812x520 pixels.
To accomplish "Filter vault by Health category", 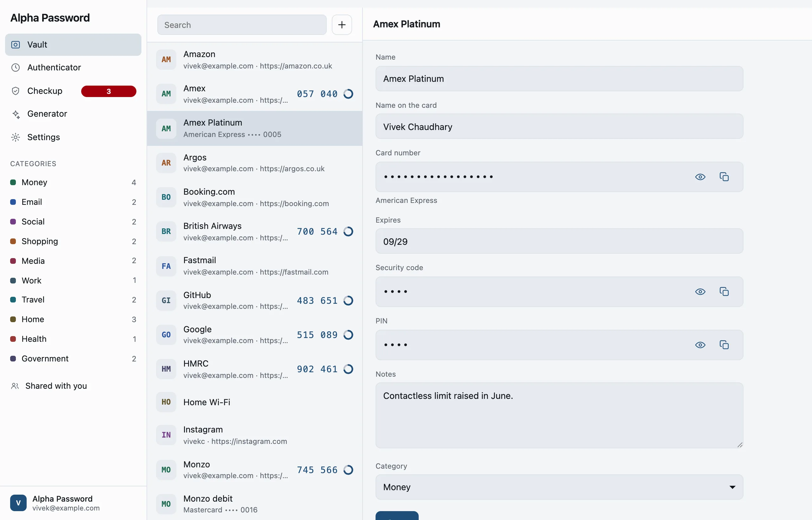I will [x=73, y=339].
